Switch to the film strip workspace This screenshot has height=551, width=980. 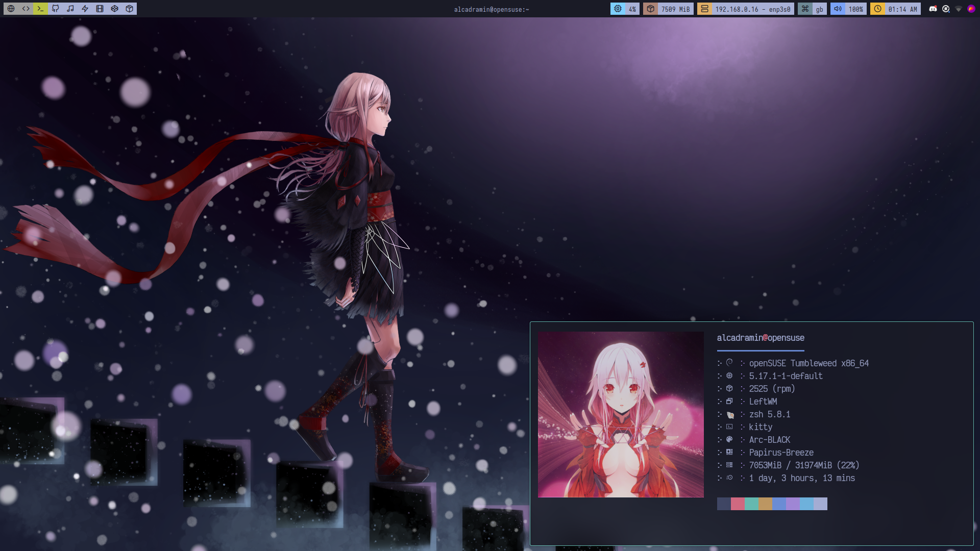(100, 9)
